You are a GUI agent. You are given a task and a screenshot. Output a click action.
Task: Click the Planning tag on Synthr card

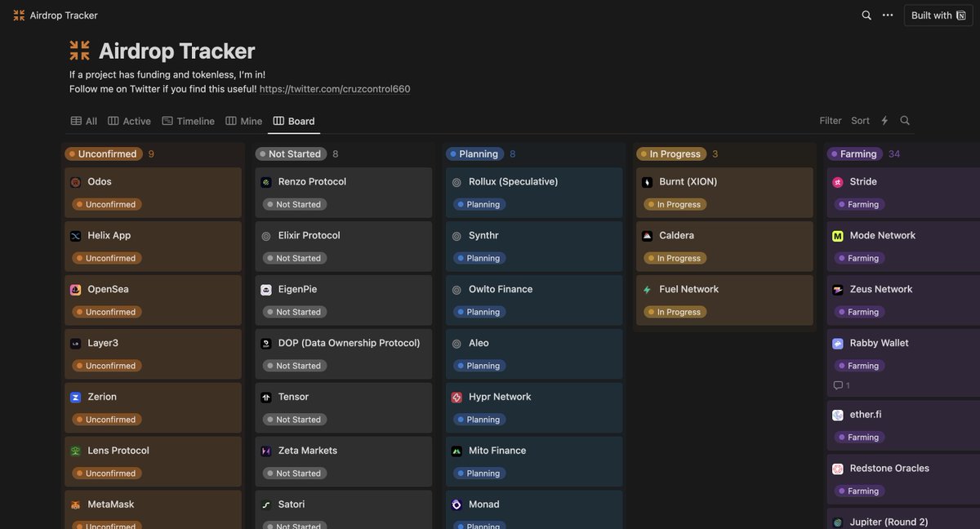coord(479,258)
